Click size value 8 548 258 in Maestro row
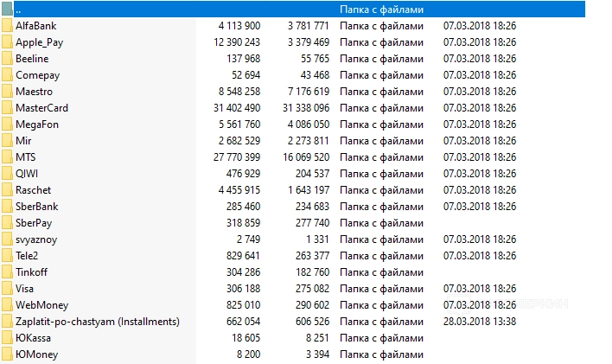 pos(239,92)
